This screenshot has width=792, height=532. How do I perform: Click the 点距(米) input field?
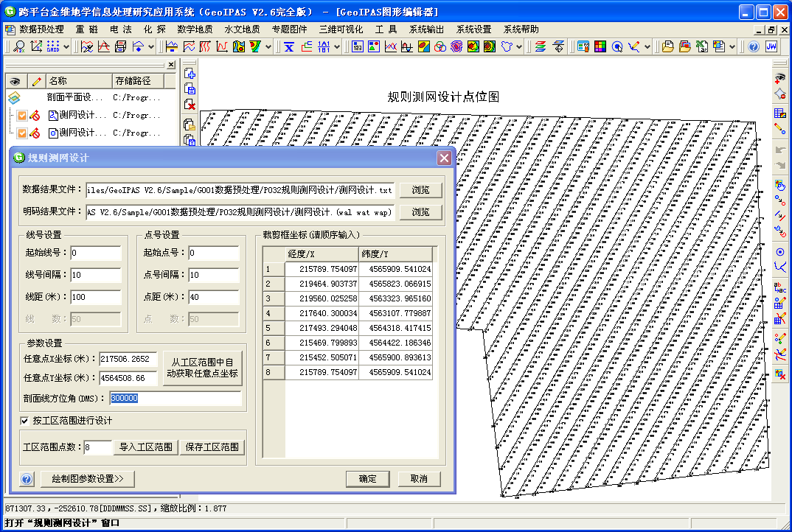(214, 297)
